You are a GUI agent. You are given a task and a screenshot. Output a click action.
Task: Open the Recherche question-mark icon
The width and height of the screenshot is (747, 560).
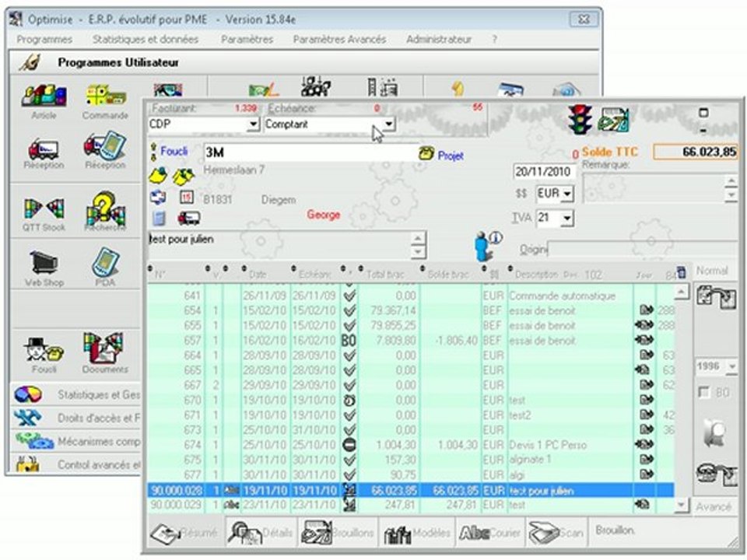(x=105, y=208)
